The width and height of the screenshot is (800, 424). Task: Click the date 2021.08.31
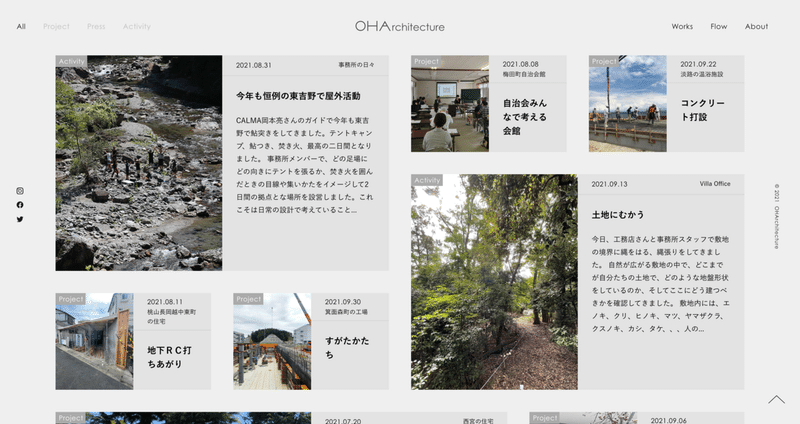click(x=254, y=65)
